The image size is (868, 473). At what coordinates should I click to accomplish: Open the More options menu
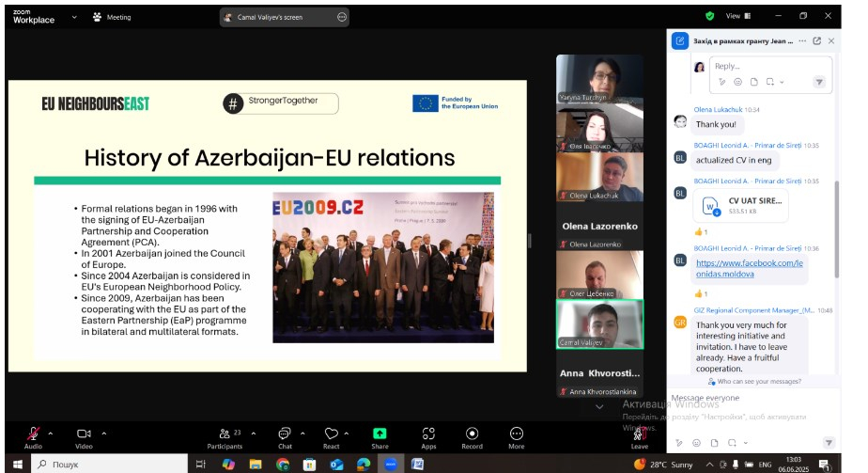click(x=517, y=436)
